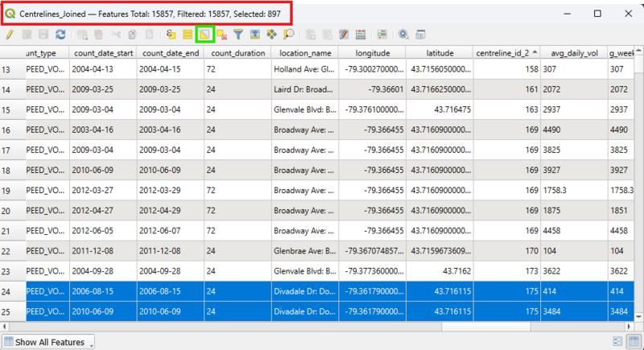The width and height of the screenshot is (644, 350).
Task: Open the Filter/Select features using form icon
Action: 238,35
